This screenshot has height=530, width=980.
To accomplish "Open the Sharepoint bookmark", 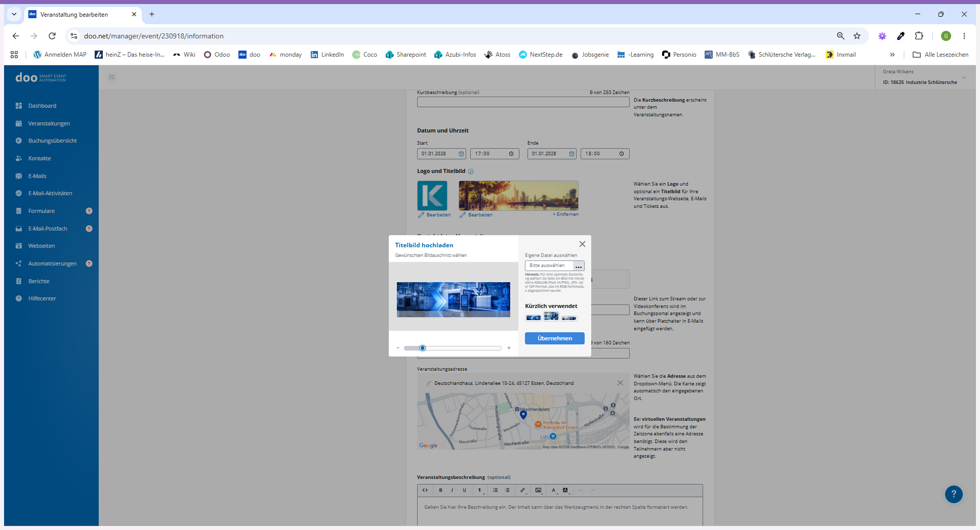I will point(406,55).
